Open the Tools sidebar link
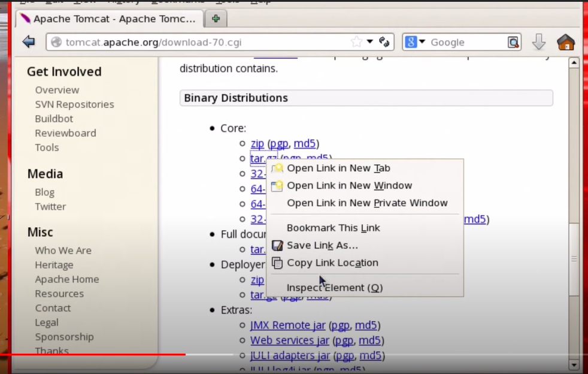 [x=47, y=147]
